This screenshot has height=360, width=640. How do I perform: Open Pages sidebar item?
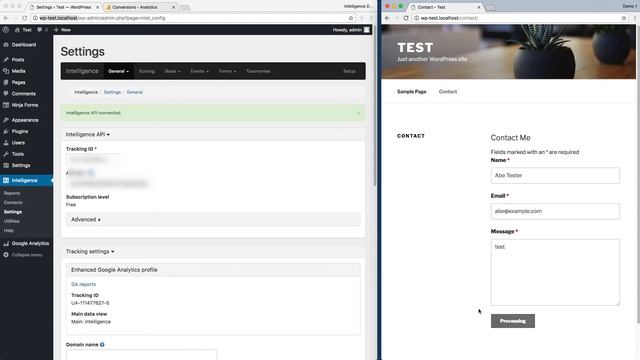[x=18, y=82]
